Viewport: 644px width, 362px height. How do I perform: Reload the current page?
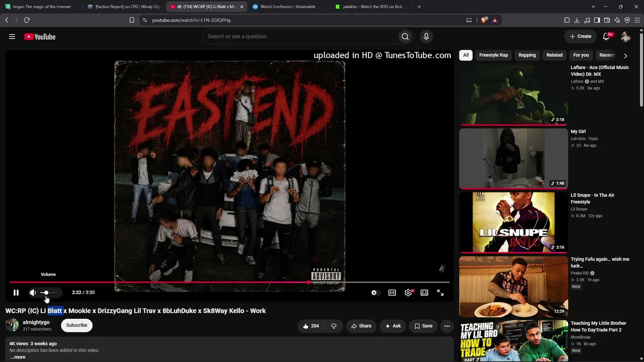pos(27,20)
